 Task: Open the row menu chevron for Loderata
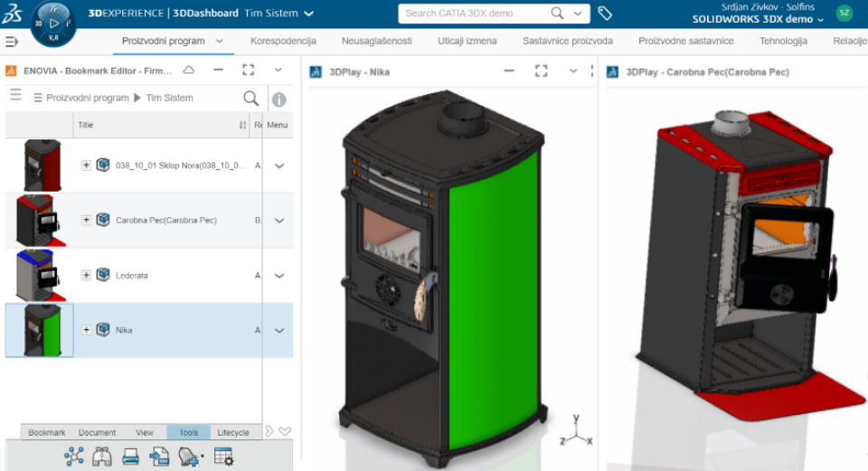point(279,276)
